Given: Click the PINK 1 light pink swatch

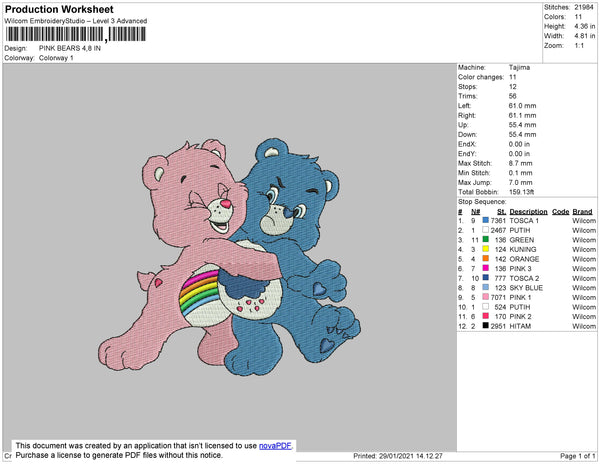Looking at the screenshot, I should 486,297.
